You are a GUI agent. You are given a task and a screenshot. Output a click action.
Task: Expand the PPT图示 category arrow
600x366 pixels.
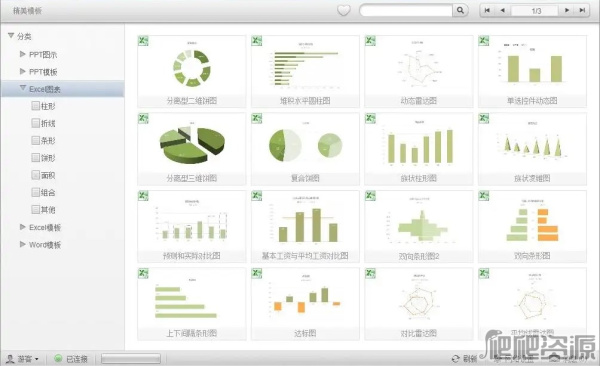coord(23,54)
